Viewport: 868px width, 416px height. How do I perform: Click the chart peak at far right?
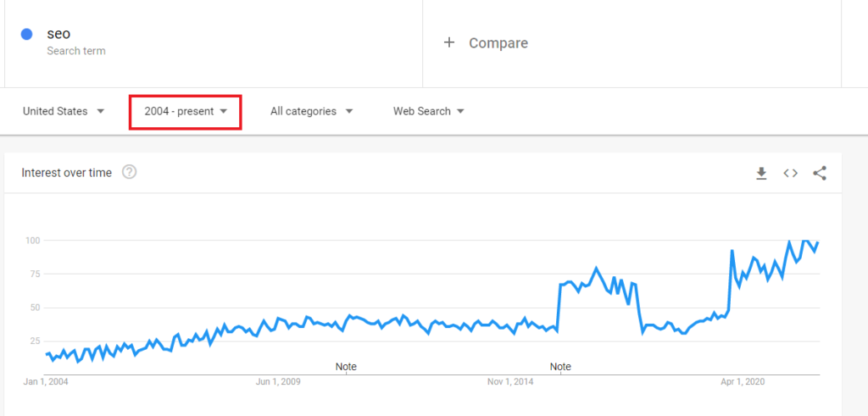click(805, 241)
